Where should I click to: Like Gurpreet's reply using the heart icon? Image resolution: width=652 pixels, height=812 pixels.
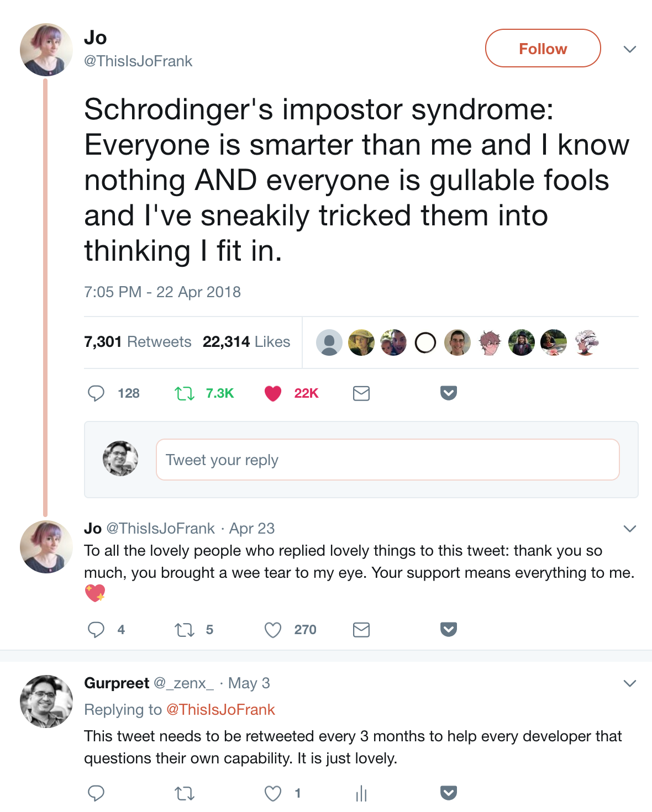tap(273, 794)
